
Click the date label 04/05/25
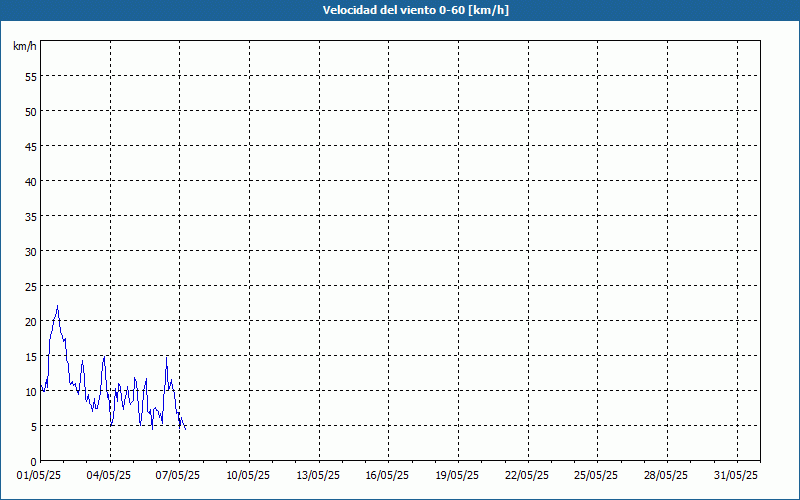tap(109, 476)
